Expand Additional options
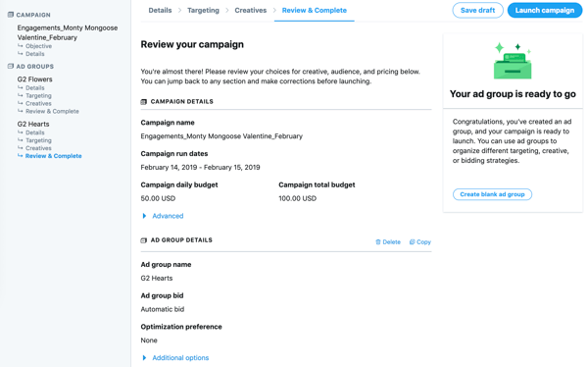The image size is (588, 367). click(x=180, y=358)
